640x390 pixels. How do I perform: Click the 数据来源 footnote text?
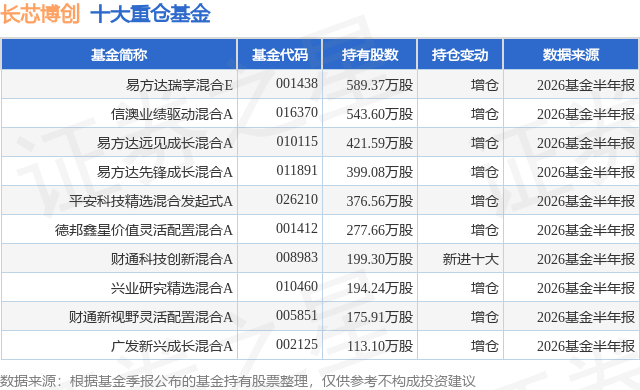tap(238, 381)
